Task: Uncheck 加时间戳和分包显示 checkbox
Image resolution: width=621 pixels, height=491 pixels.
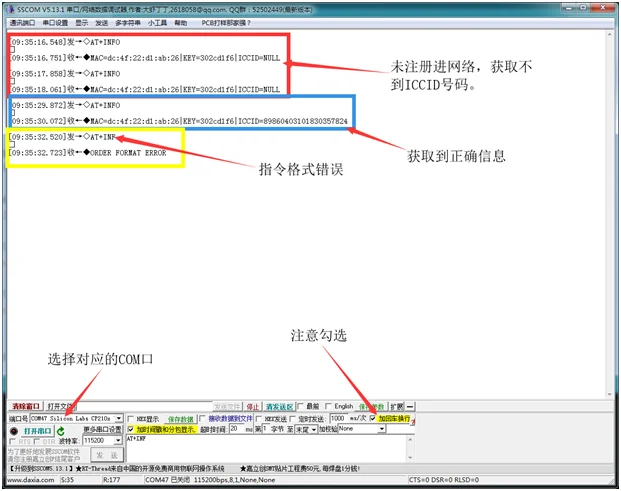Action: click(130, 429)
